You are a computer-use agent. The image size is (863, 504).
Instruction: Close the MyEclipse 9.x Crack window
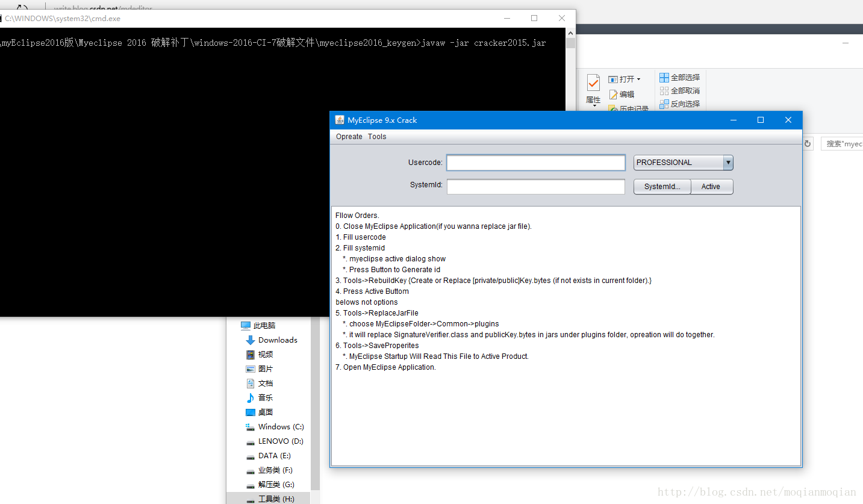pos(788,120)
